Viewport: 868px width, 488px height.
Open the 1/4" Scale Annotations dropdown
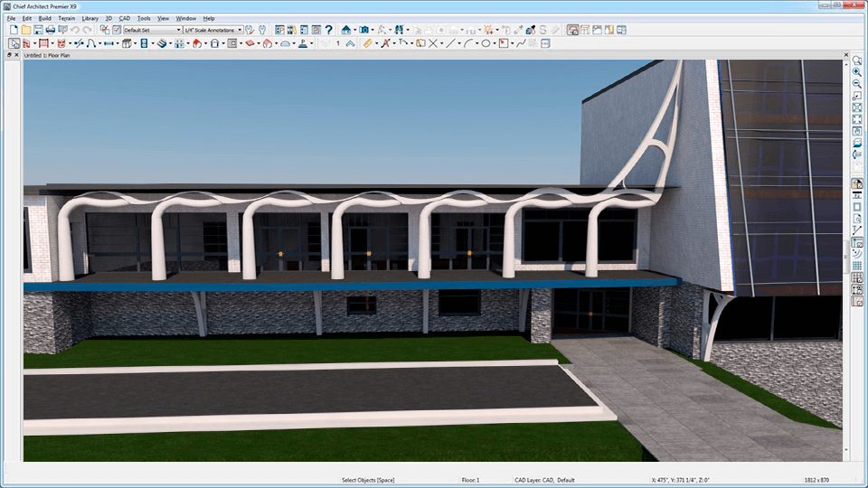[213, 30]
